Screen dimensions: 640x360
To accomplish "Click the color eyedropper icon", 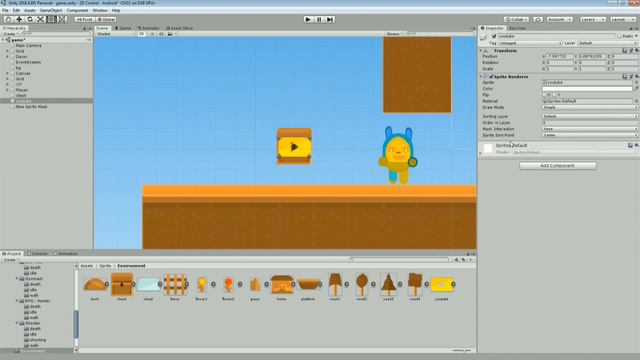I will 636,89.
